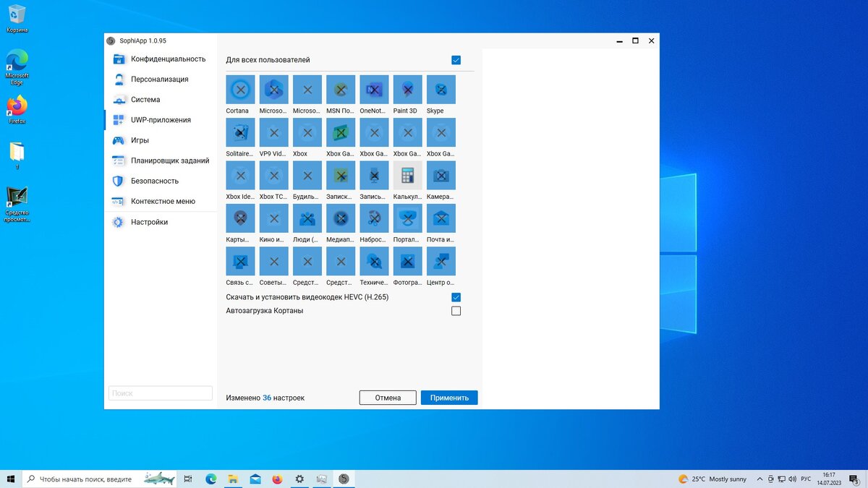Open the Настройки section
The width and height of the screenshot is (868, 488).
pos(161,222)
